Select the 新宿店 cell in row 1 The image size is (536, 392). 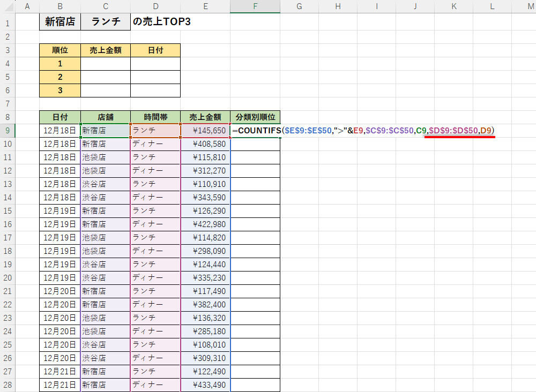click(x=59, y=22)
